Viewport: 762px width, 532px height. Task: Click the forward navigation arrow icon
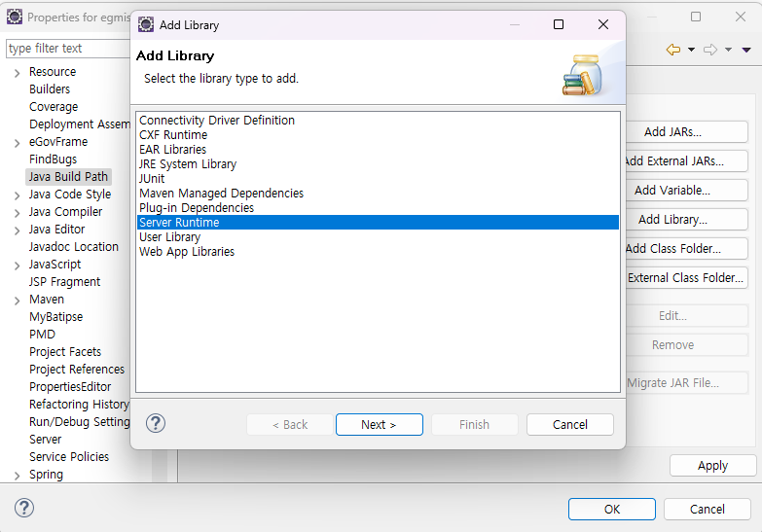[x=710, y=50]
